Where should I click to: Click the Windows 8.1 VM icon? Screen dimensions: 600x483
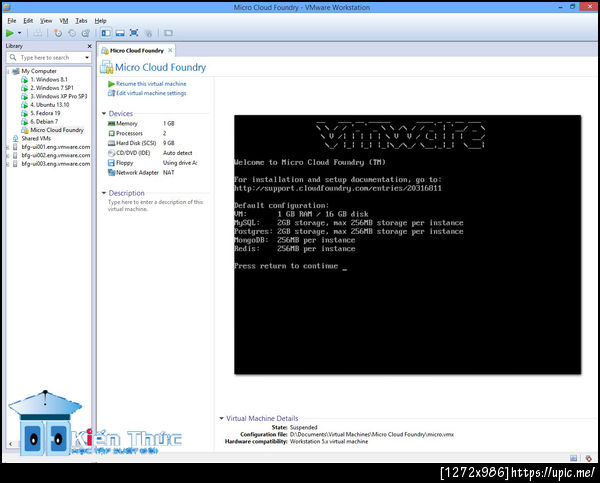(x=24, y=80)
